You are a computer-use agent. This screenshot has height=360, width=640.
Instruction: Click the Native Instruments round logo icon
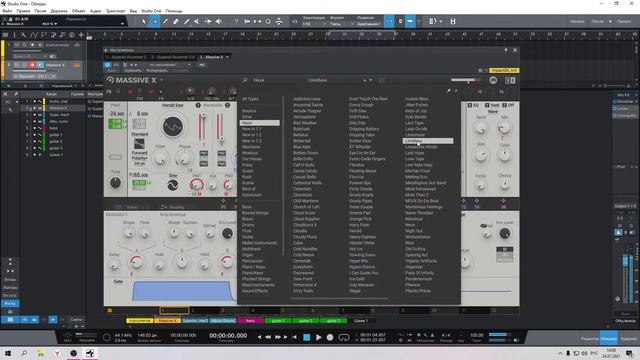pos(493,80)
